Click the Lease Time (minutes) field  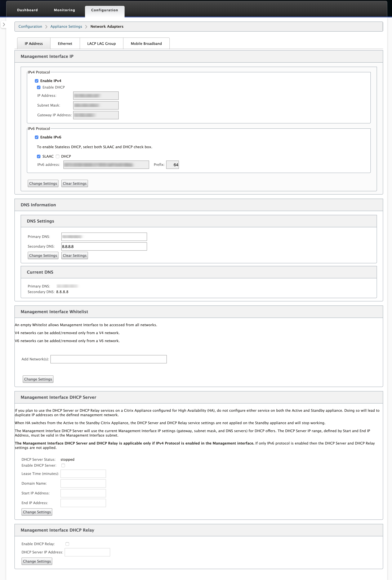(83, 474)
